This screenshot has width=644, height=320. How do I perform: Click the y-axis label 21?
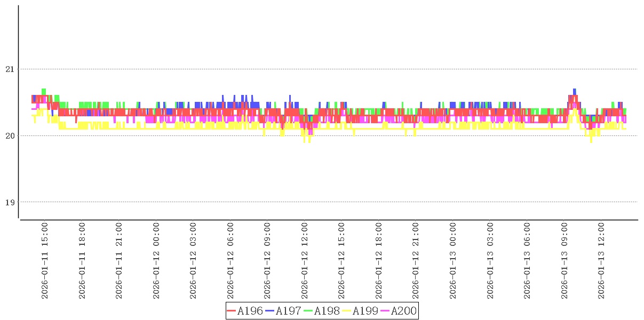pyautogui.click(x=9, y=69)
